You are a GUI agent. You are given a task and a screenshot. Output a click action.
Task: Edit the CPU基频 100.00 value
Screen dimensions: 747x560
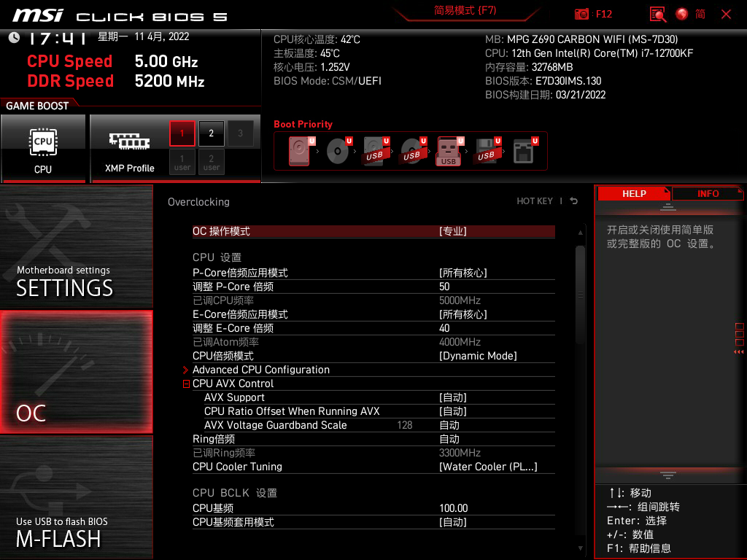[373, 508]
